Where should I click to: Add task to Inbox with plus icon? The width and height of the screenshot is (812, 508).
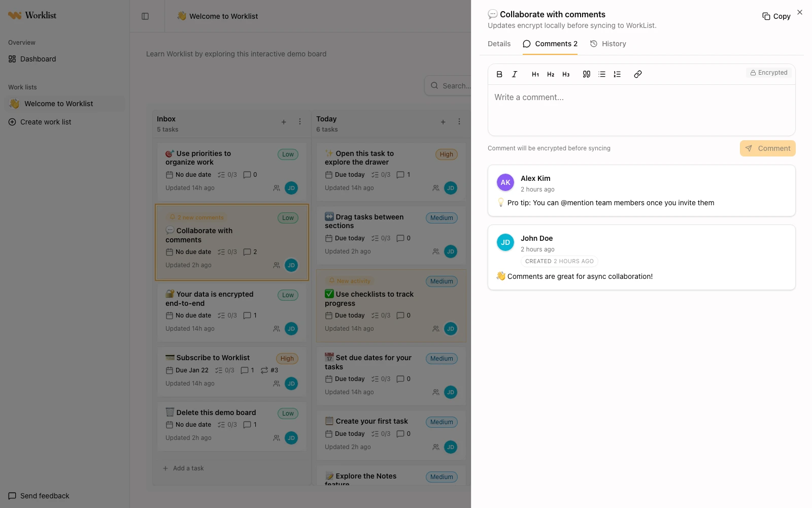(284, 122)
